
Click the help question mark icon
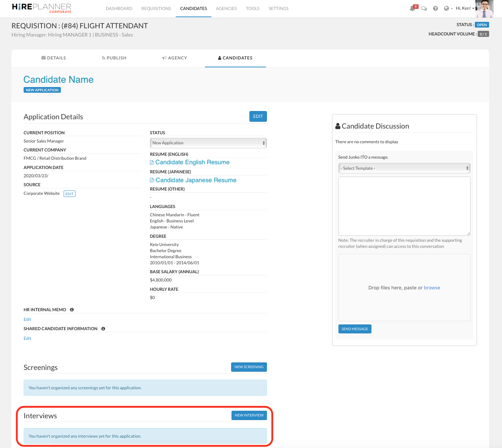(x=435, y=9)
